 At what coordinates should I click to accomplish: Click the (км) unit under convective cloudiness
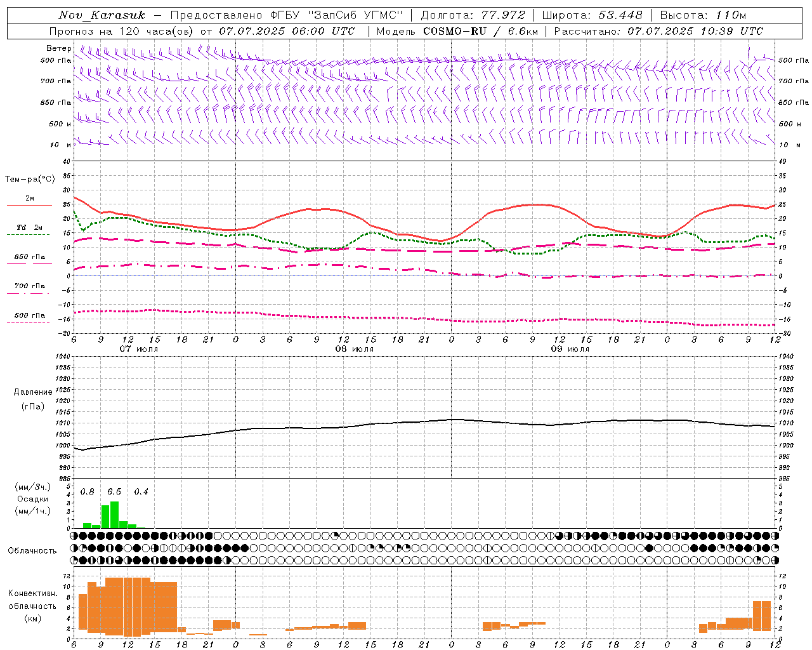32,618
